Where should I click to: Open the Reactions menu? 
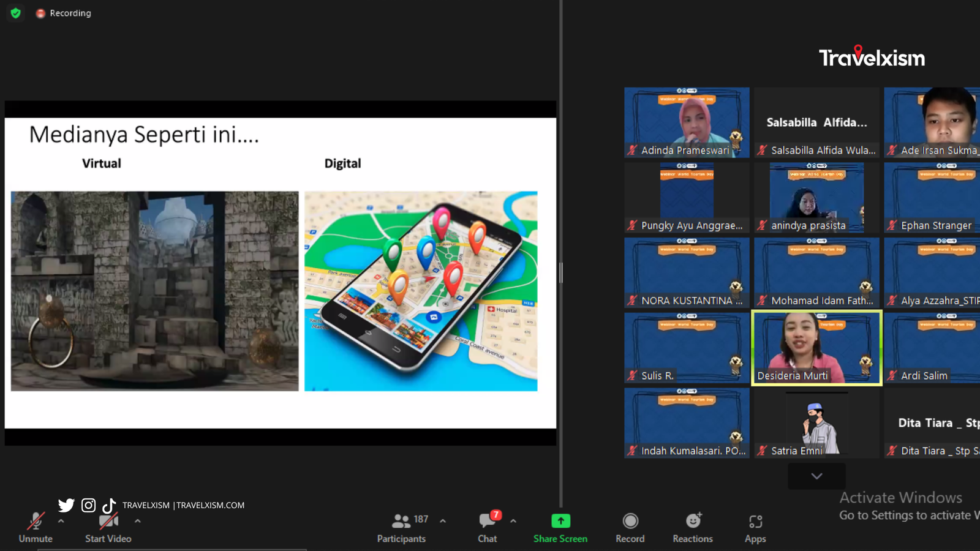click(693, 528)
